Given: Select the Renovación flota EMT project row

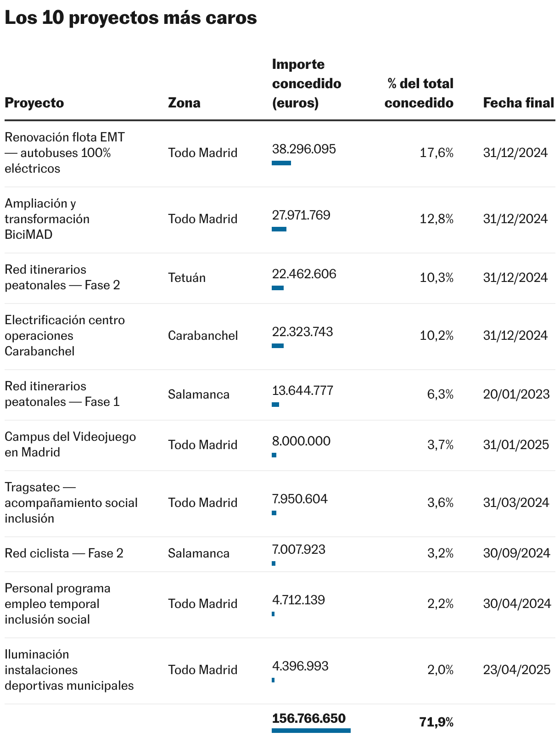Looking at the screenshot, I should pos(280,153).
